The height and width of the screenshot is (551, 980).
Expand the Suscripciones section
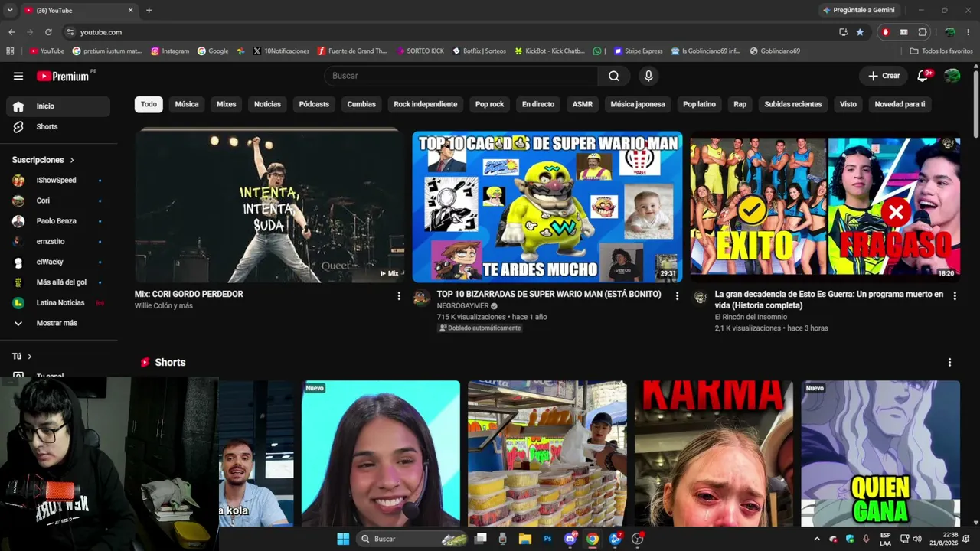pyautogui.click(x=44, y=160)
